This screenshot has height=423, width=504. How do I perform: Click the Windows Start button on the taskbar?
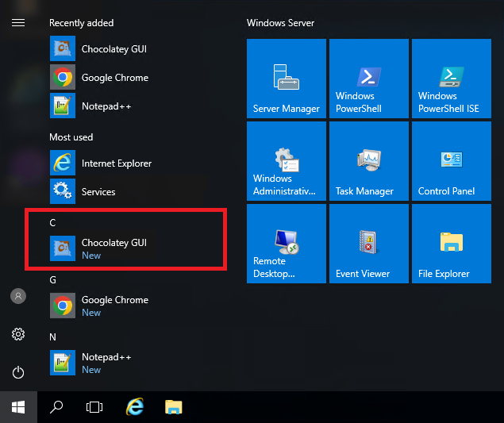tap(18, 407)
